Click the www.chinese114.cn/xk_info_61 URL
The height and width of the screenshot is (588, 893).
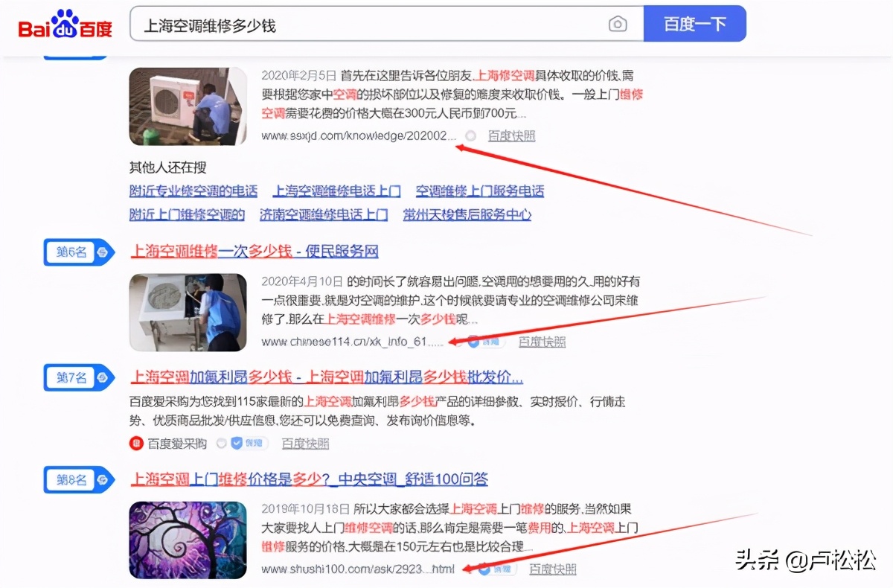(353, 342)
